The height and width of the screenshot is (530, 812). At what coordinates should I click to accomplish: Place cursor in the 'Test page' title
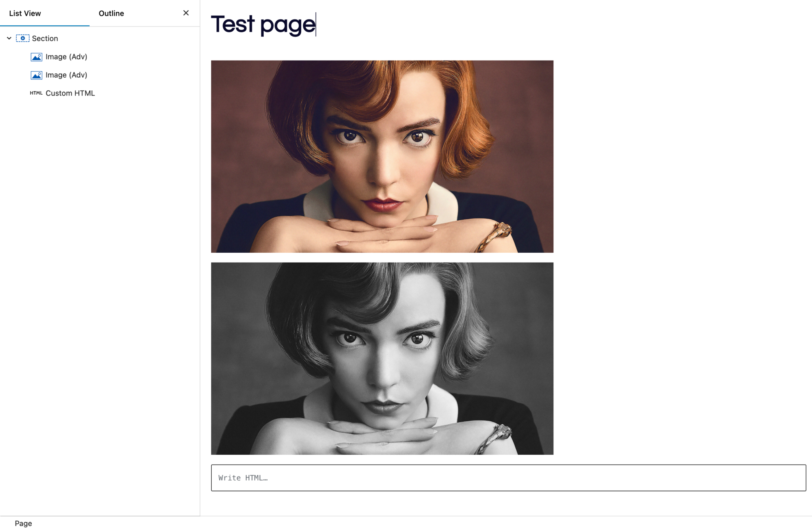coord(263,25)
